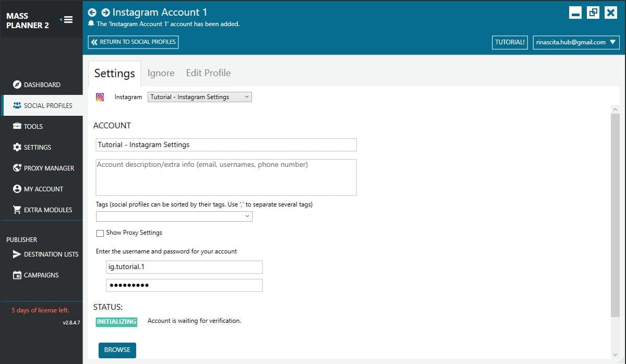626x364 pixels.
Task: Click the Campaigns calendar icon
Action: click(17, 275)
